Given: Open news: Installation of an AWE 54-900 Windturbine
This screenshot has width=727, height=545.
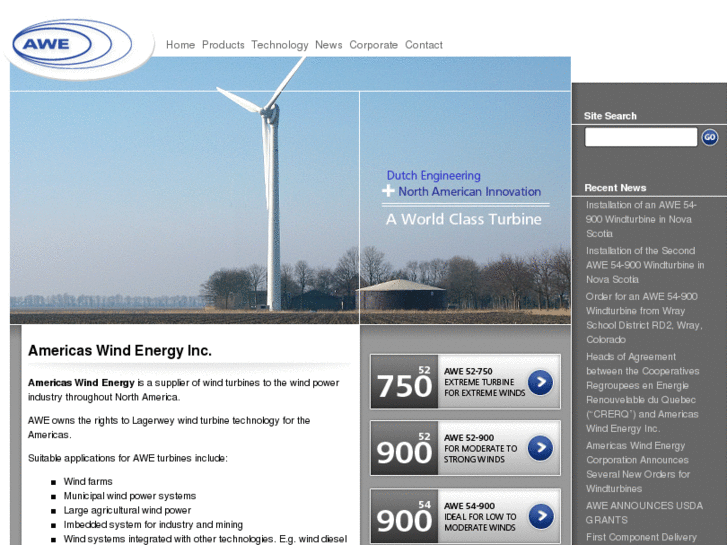Looking at the screenshot, I should (641, 219).
